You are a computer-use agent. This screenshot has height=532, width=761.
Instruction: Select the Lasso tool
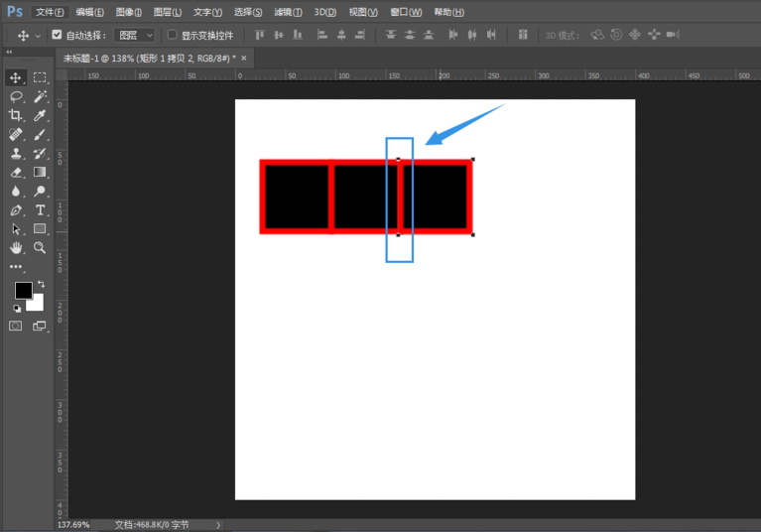click(16, 96)
